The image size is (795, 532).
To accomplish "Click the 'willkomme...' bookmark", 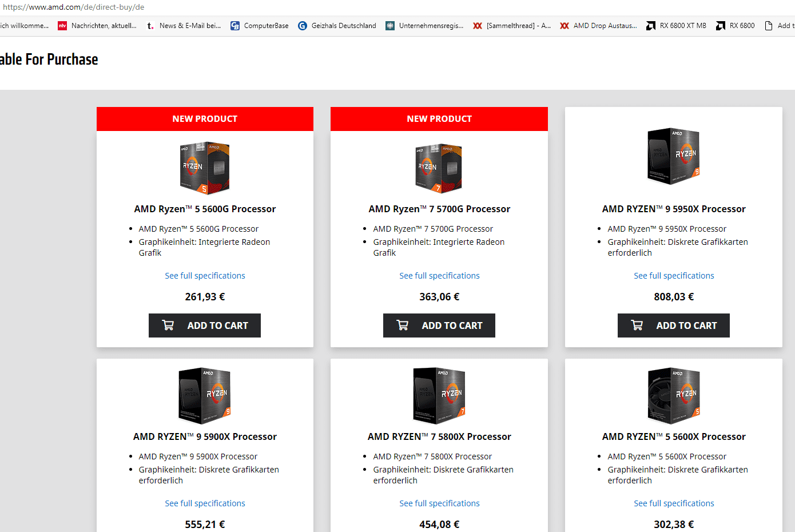I will tap(24, 26).
